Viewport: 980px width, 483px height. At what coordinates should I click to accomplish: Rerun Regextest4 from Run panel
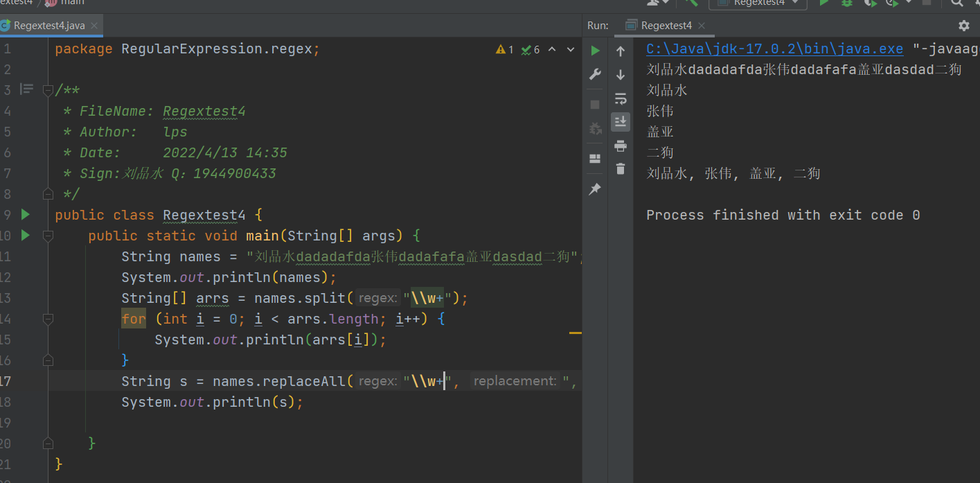[595, 51]
